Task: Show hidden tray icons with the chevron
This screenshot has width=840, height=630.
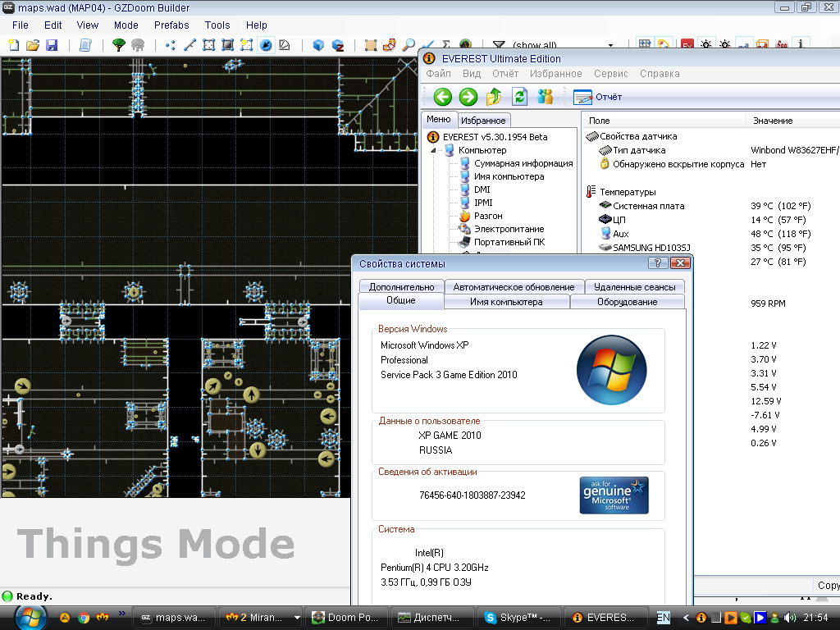Action: 686,618
